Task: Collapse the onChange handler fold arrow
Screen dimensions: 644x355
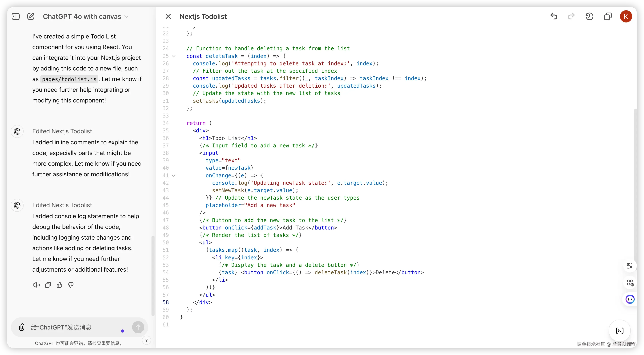Action: [174, 175]
